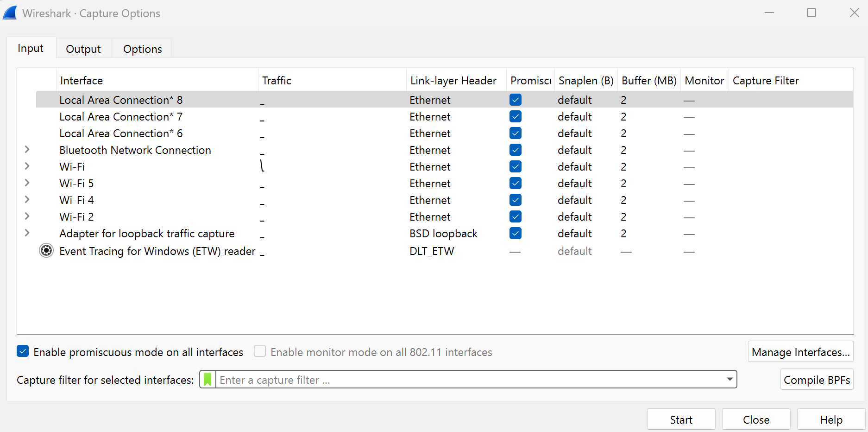868x432 pixels.
Task: Start the capture
Action: point(681,419)
